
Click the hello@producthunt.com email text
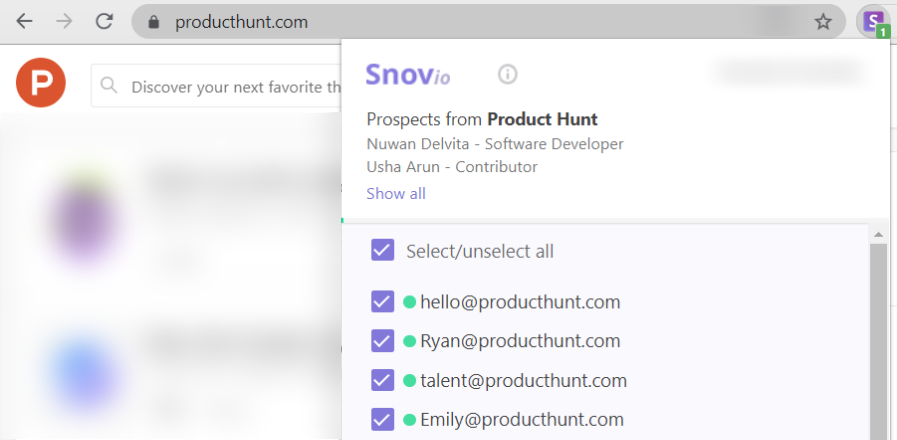pyautogui.click(x=520, y=302)
